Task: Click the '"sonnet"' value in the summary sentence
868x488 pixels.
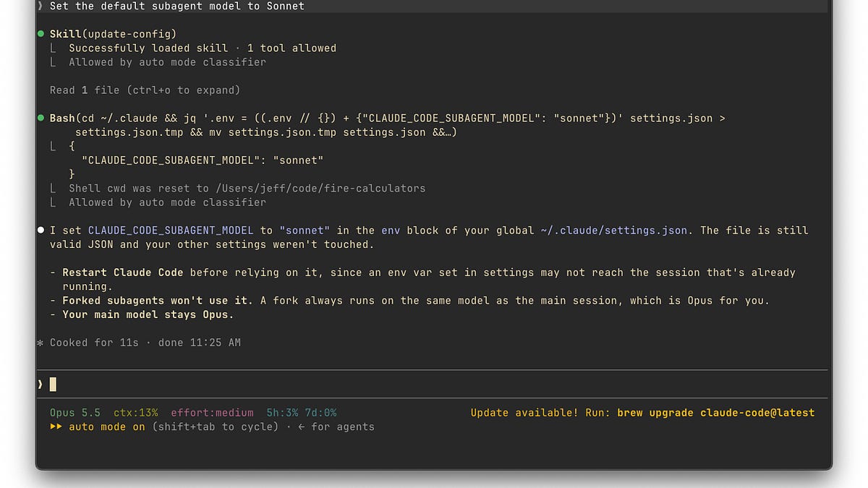Action: pos(305,230)
